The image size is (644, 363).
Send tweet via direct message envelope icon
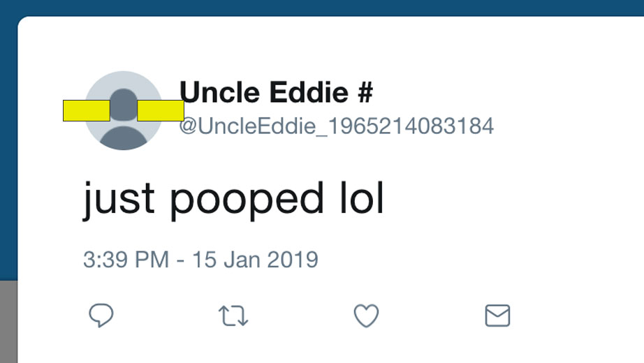[x=497, y=316]
